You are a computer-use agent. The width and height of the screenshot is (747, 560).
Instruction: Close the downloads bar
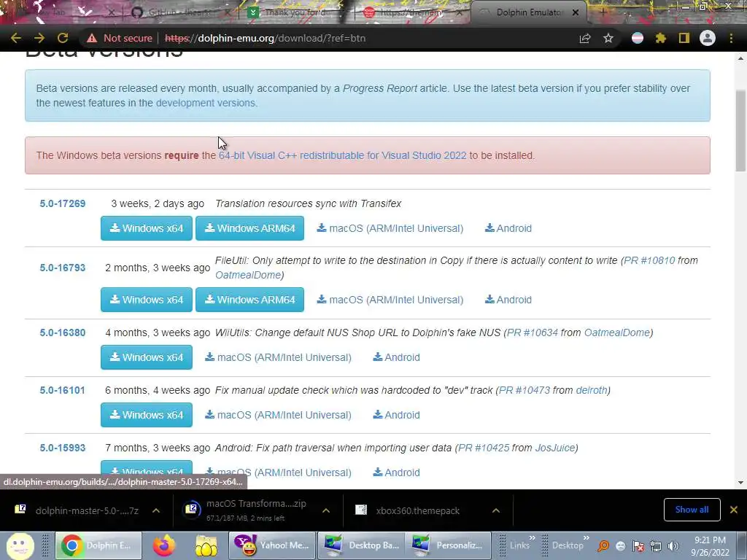pos(734,510)
